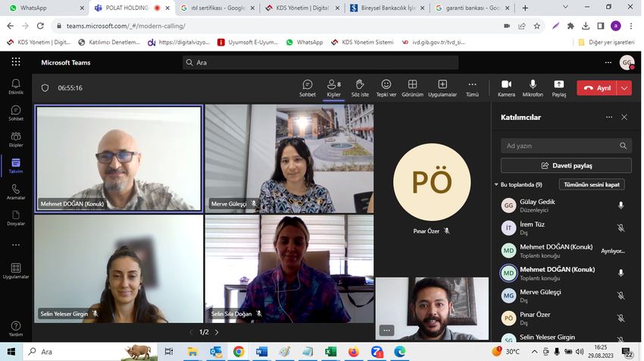Toggle the Kamera button

tap(506, 88)
